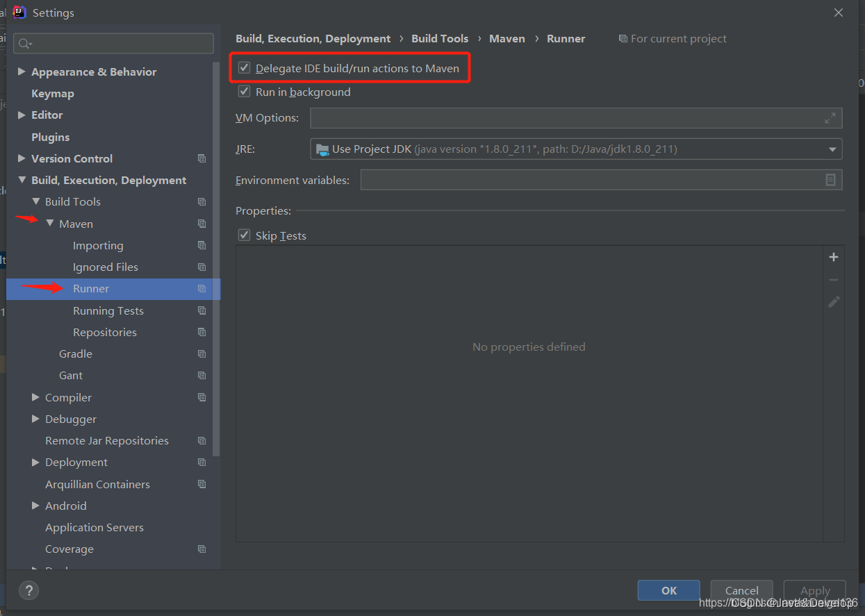Click project-level icon beside Build Tools
Image resolution: width=865 pixels, height=616 pixels.
pos(201,201)
